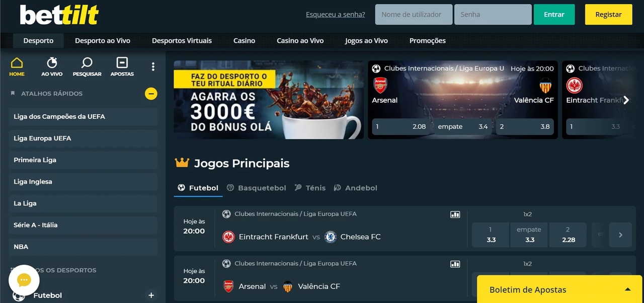The image size is (644, 303).
Task: Follow the Esqueceu a senha link
Action: [x=336, y=15]
